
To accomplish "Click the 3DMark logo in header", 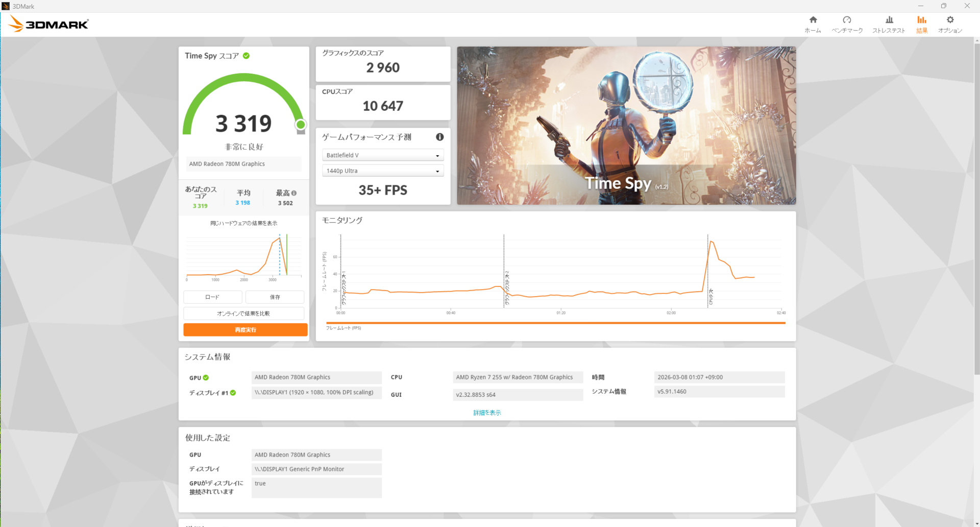I will click(49, 24).
